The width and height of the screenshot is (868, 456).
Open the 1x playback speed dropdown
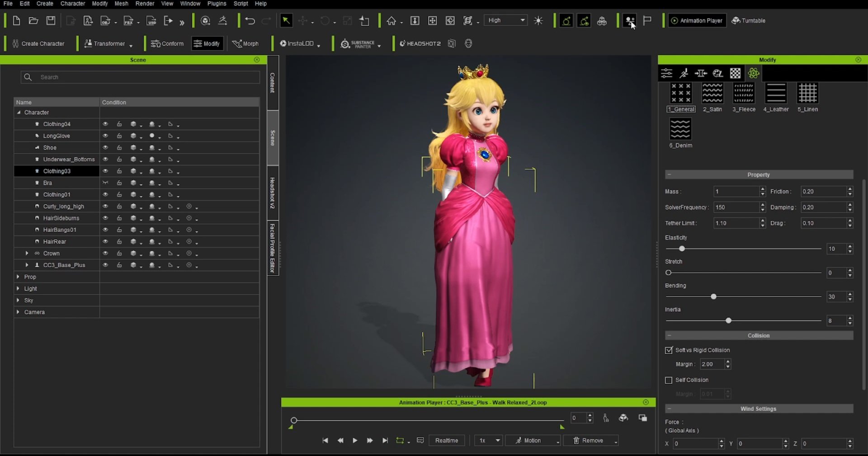pyautogui.click(x=488, y=441)
